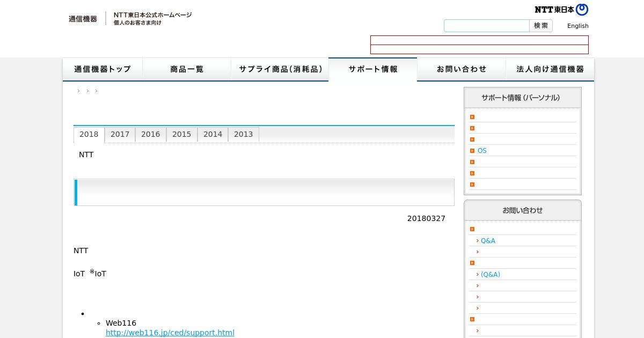
Task: Open the お問い合わせ nav tab
Action: click(x=462, y=69)
